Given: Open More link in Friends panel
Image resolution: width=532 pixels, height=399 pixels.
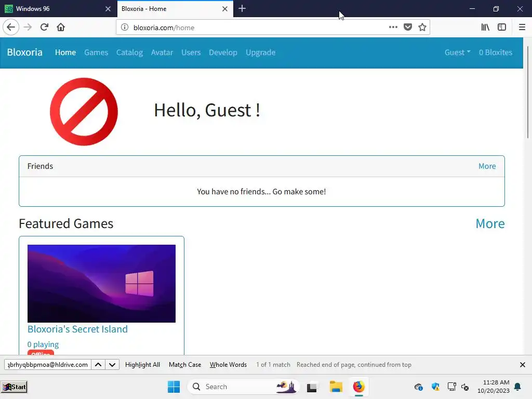Looking at the screenshot, I should pyautogui.click(x=487, y=166).
